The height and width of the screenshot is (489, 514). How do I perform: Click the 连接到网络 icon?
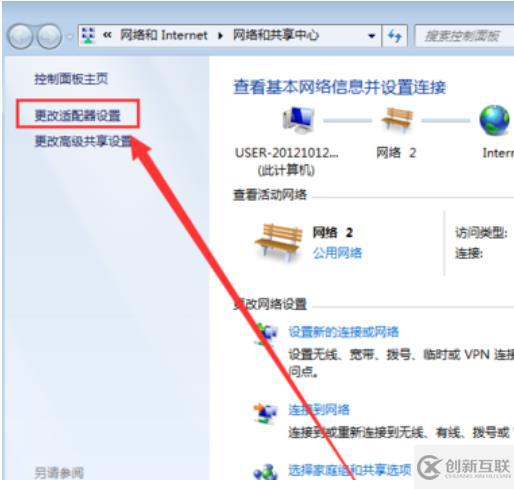pyautogui.click(x=266, y=413)
